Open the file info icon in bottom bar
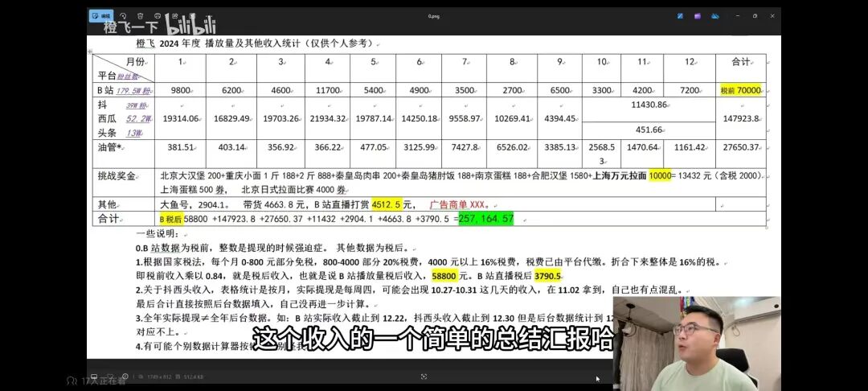The width and height of the screenshot is (868, 391). pyautogui.click(x=125, y=377)
